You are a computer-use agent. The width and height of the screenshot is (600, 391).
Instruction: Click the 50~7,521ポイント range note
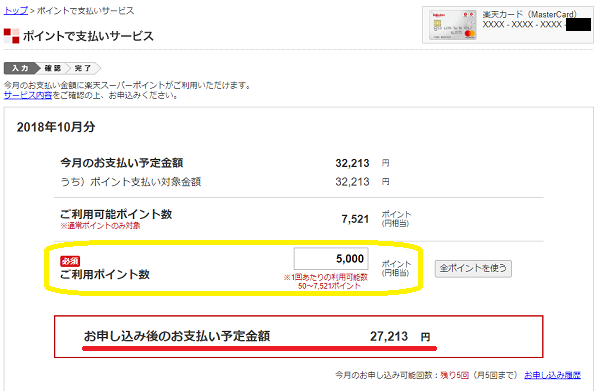click(329, 286)
